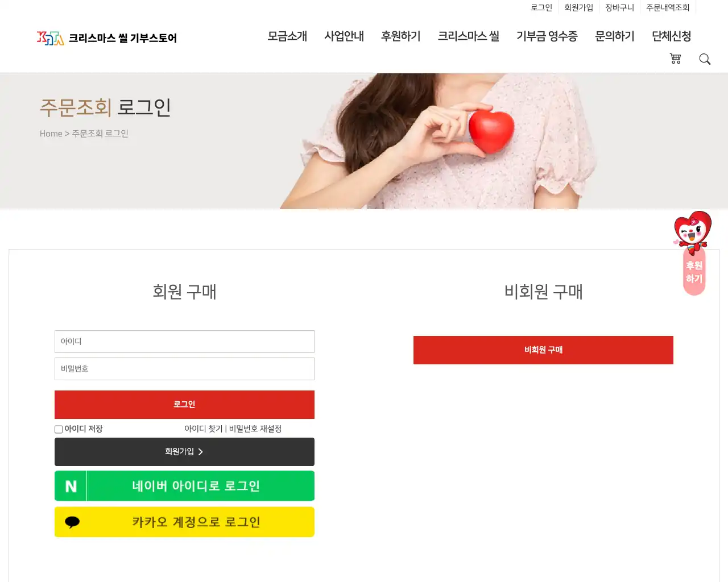Open 주문내역조회 in the top bar
The image size is (728, 582).
[668, 7]
